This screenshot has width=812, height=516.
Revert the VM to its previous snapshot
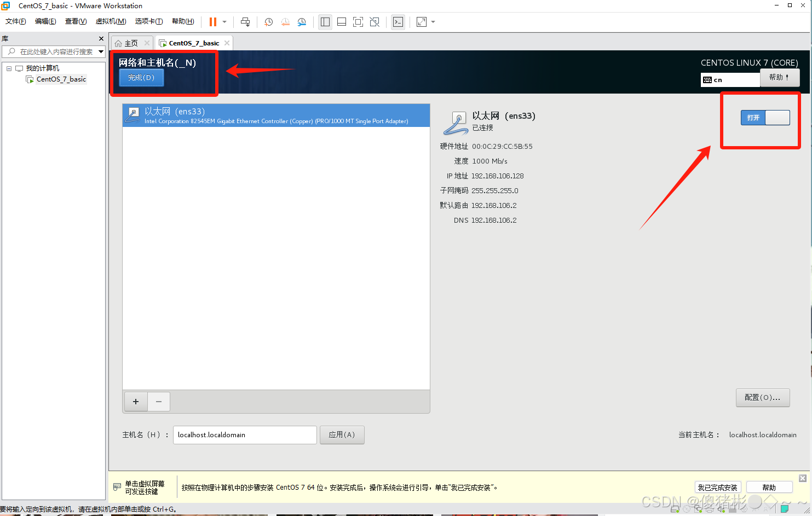pyautogui.click(x=285, y=22)
